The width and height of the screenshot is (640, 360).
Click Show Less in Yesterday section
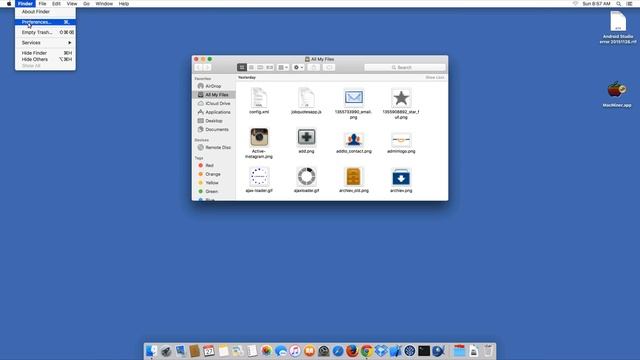[x=435, y=78]
